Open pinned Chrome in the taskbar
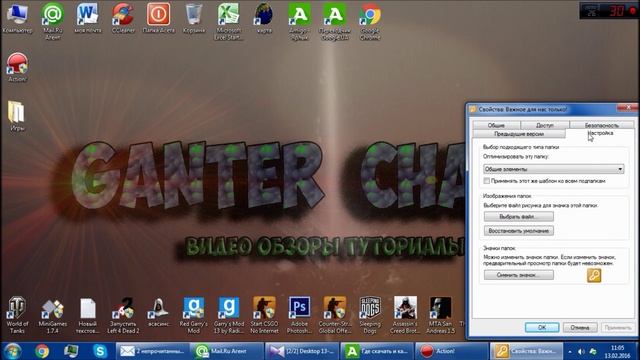Image resolution: width=640 pixels, height=360 pixels. (42, 351)
